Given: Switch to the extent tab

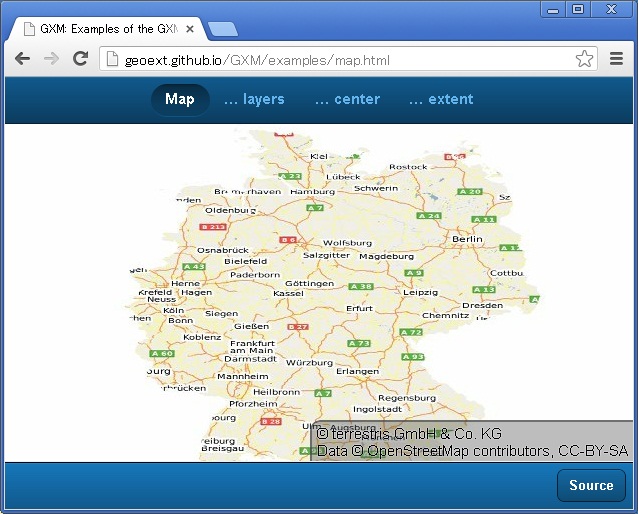Looking at the screenshot, I should [x=441, y=99].
